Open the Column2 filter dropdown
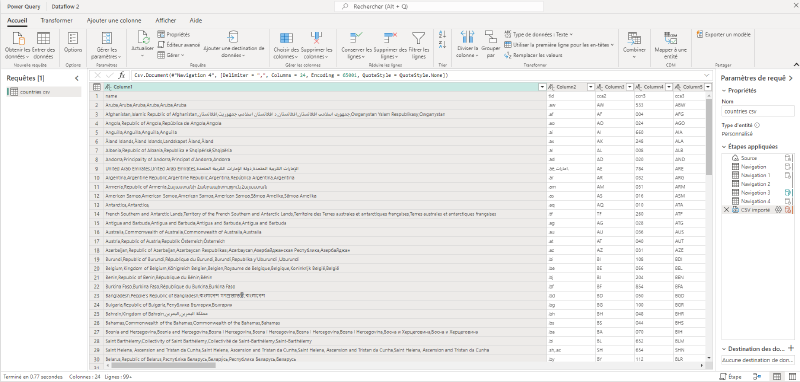This screenshot has width=800, height=382. coord(591,87)
